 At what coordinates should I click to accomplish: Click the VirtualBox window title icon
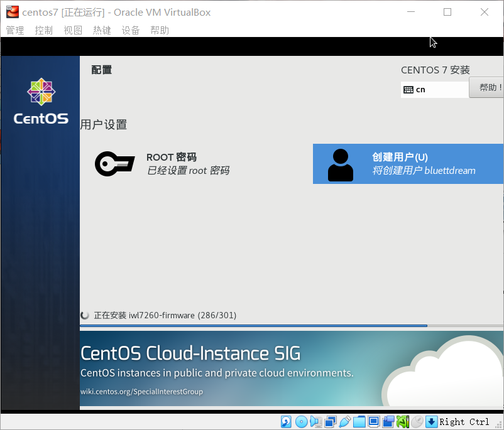[x=13, y=12]
